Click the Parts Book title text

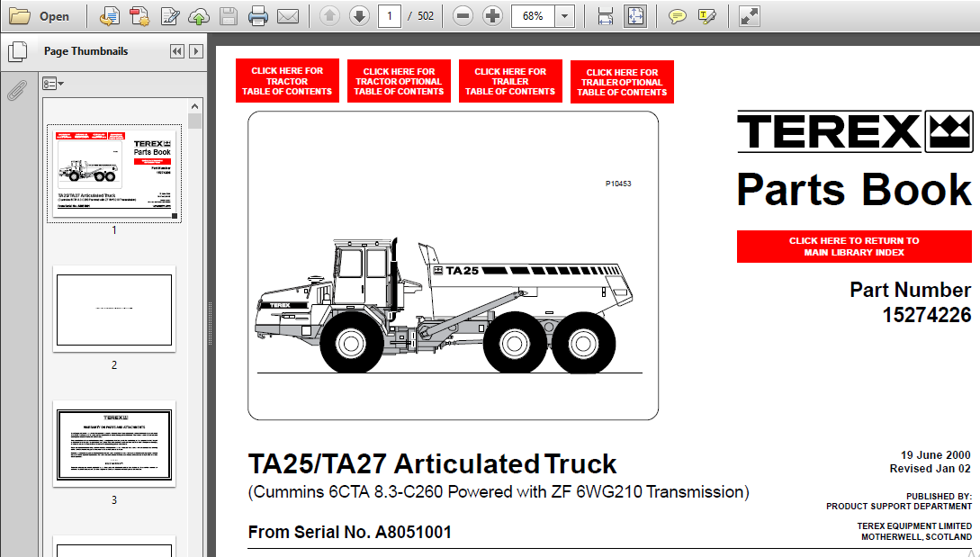click(x=854, y=189)
